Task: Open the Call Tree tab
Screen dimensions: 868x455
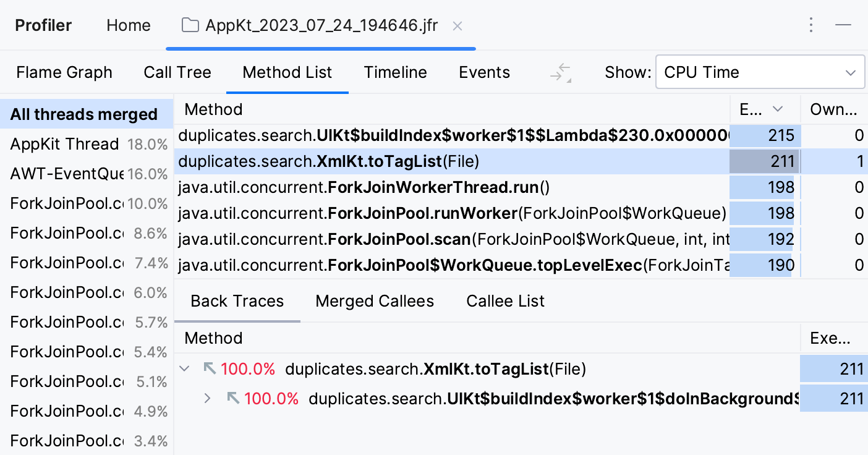Action: coord(177,72)
